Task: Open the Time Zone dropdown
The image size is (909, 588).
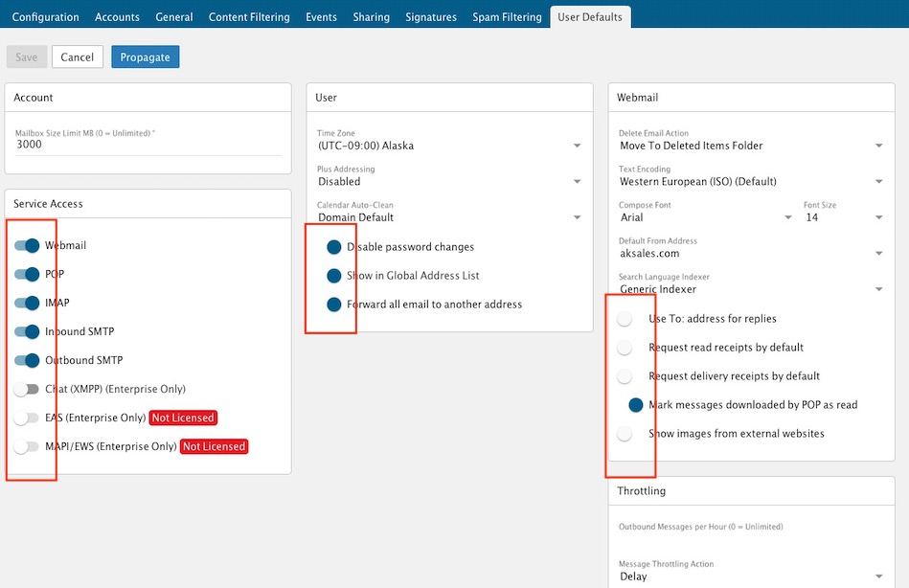Action: point(449,146)
